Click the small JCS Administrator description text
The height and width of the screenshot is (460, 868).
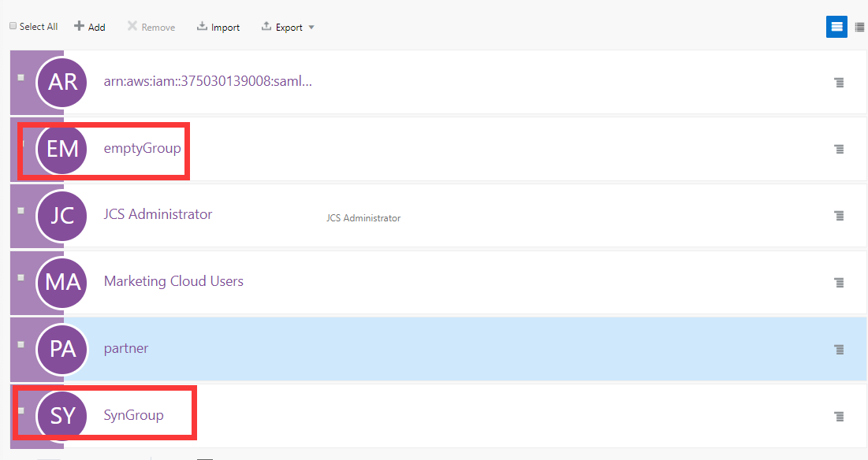click(363, 218)
